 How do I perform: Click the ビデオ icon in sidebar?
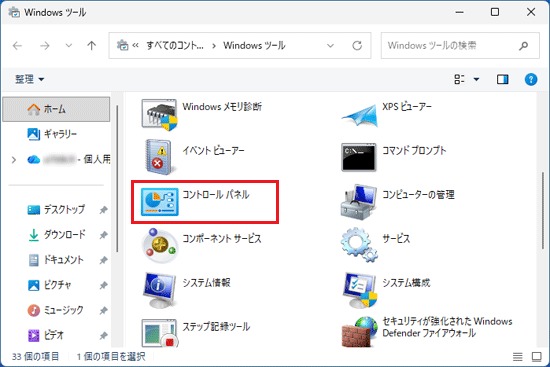tap(34, 335)
